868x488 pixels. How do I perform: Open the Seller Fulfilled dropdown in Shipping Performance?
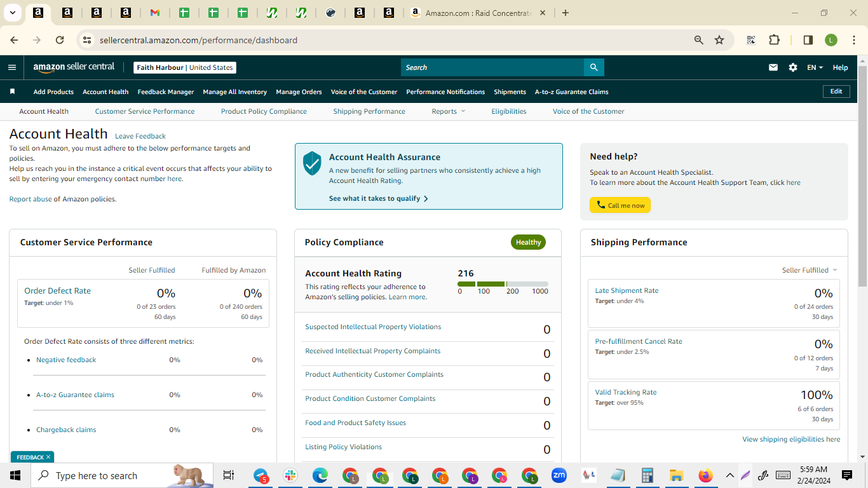coord(810,270)
